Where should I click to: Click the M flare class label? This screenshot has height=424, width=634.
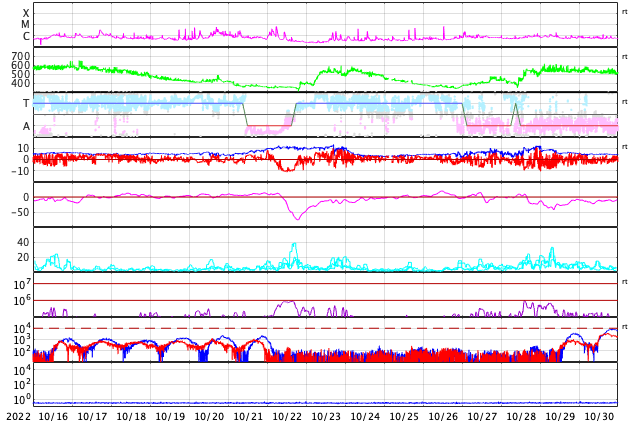coord(25,25)
